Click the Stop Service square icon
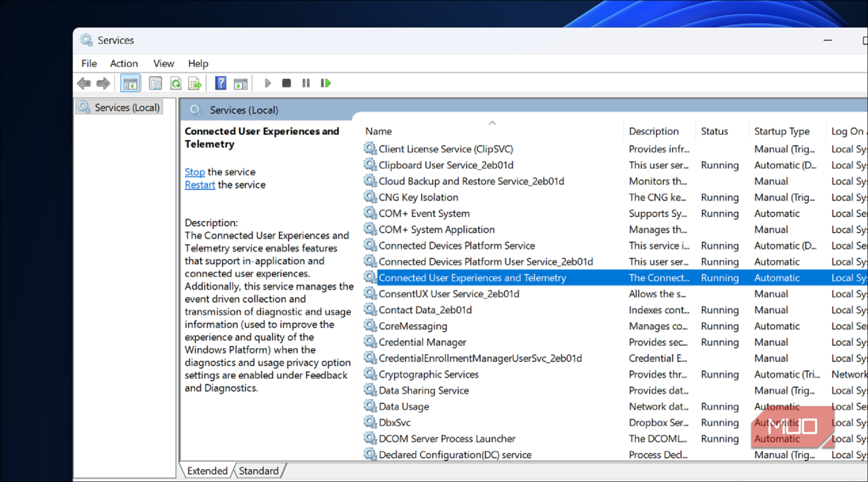868x482 pixels. [x=286, y=83]
